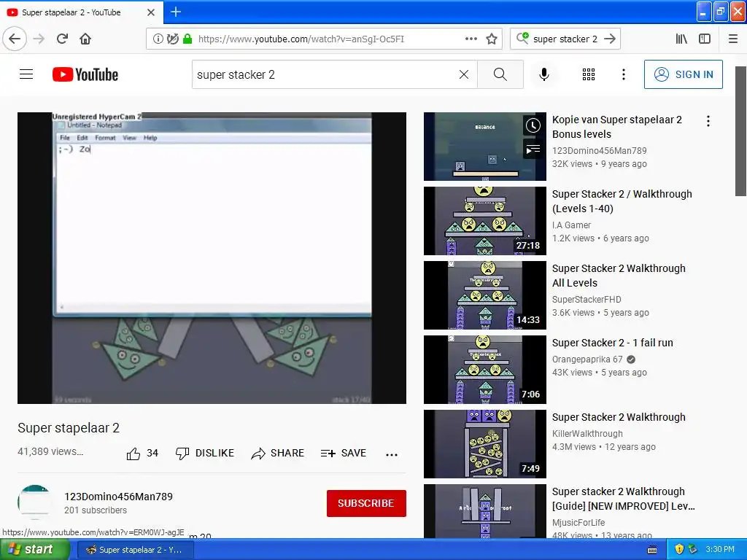Click the YouTube logo
The image size is (747, 560).
[x=85, y=74]
